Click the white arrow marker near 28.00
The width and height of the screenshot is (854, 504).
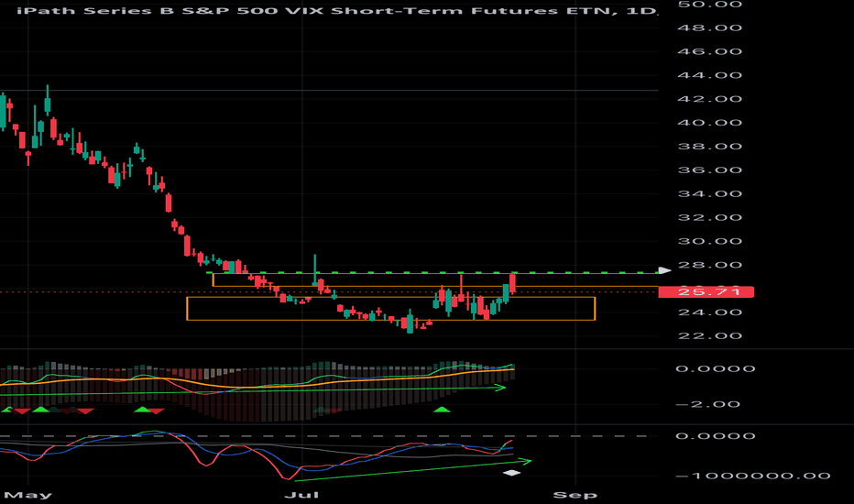tap(665, 270)
